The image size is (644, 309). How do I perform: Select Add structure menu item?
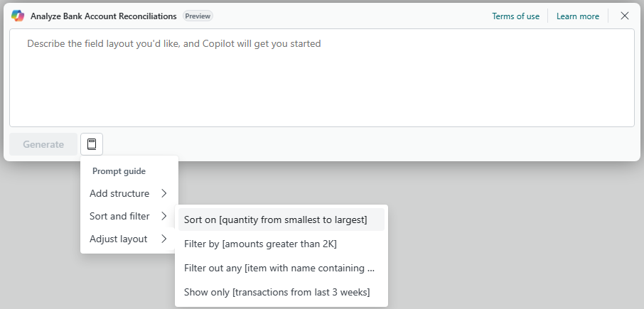click(x=129, y=193)
